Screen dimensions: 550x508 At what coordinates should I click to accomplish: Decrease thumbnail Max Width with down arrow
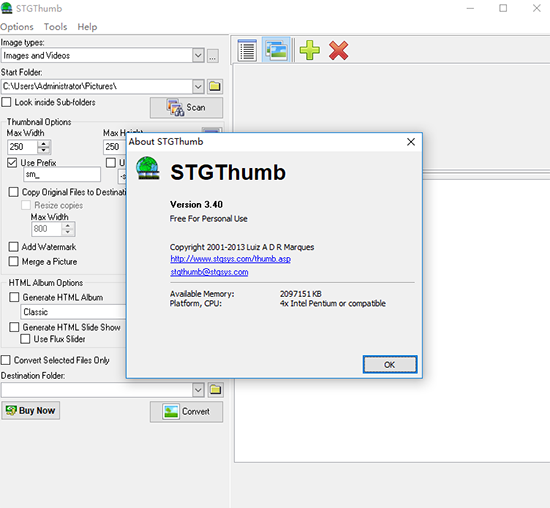[44, 151]
